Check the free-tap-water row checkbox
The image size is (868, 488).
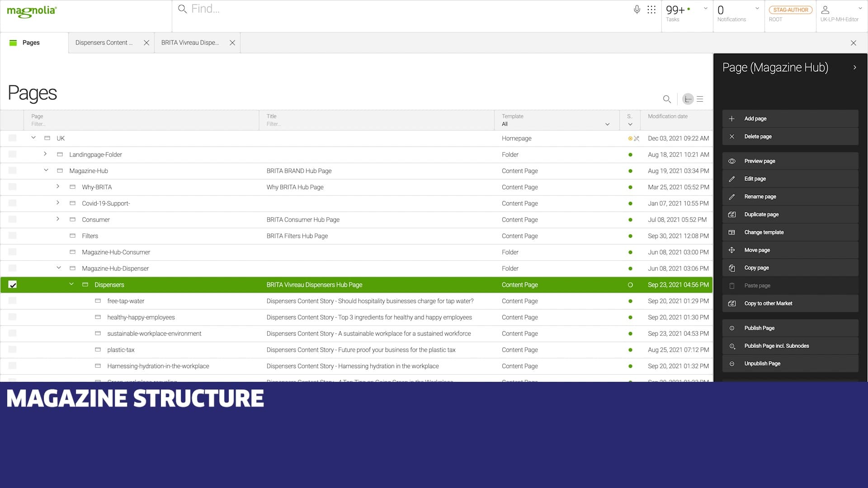(13, 301)
